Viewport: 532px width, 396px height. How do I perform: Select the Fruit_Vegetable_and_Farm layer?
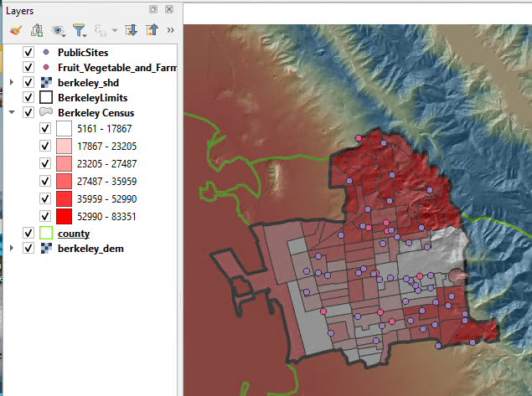click(117, 68)
